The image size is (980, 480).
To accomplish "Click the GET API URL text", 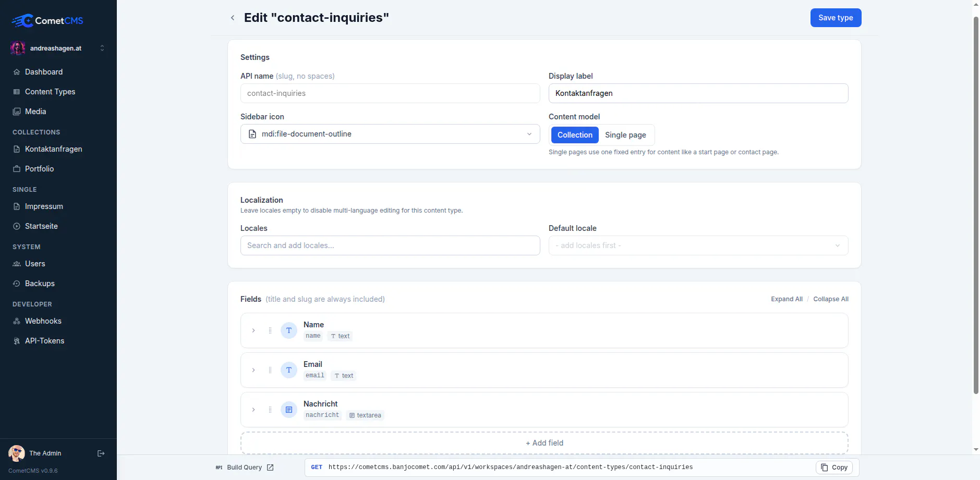I will coord(511,467).
